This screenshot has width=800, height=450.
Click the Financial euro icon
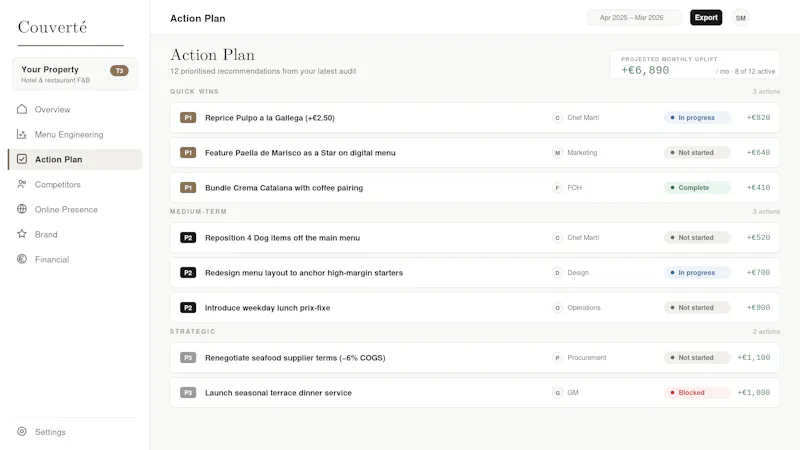(22, 259)
